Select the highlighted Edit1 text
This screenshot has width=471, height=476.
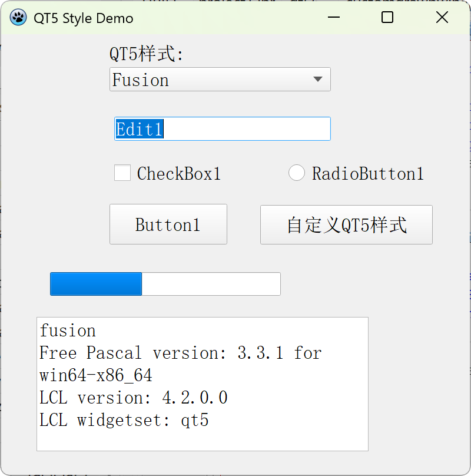point(140,127)
